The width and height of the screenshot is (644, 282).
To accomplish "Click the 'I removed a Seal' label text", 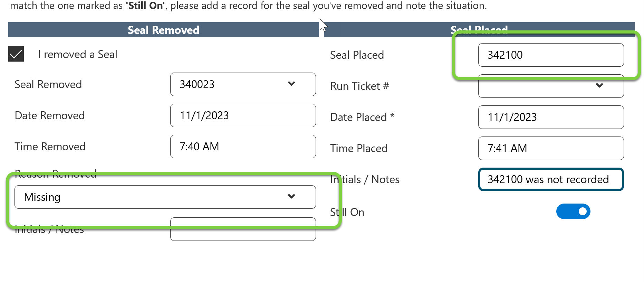I will pos(78,54).
